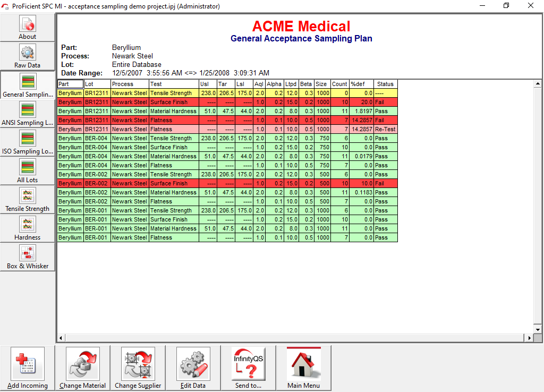Click the Usl column header
The image size is (544, 392).
pyautogui.click(x=208, y=84)
